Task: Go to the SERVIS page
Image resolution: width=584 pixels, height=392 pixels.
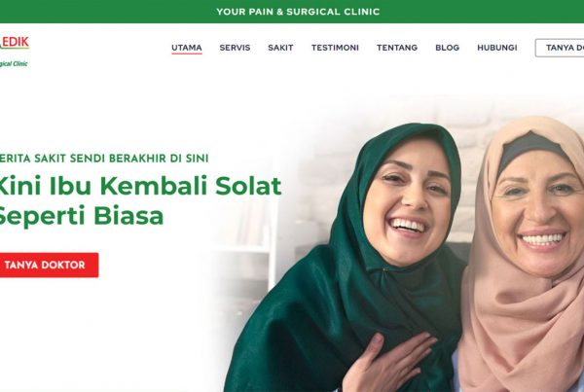Action: coord(235,48)
